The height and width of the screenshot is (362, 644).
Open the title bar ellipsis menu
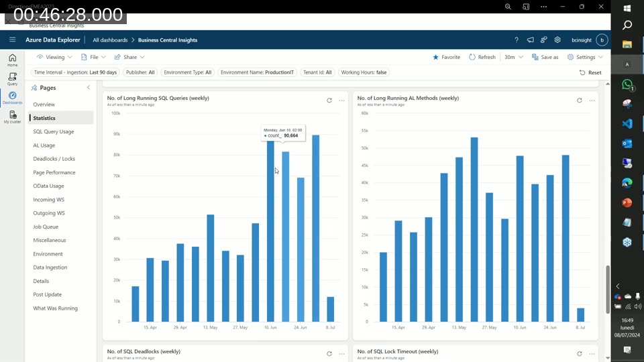point(544,7)
